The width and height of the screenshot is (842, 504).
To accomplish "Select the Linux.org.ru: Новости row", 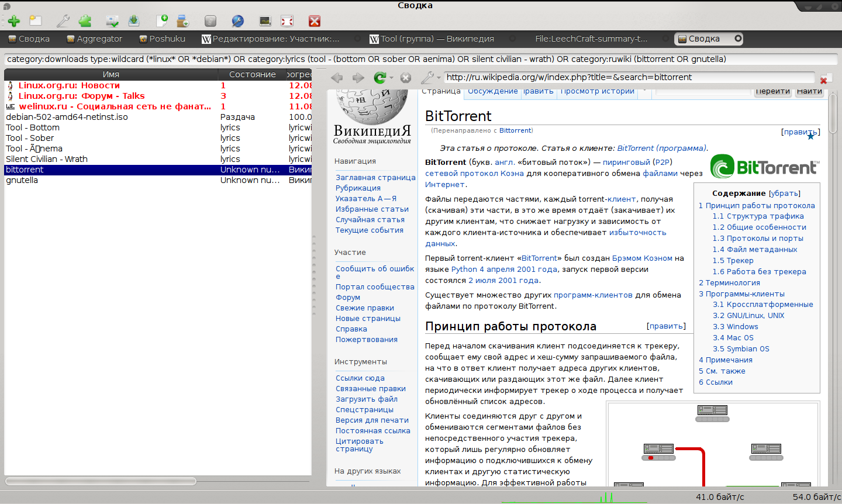I will [x=158, y=85].
